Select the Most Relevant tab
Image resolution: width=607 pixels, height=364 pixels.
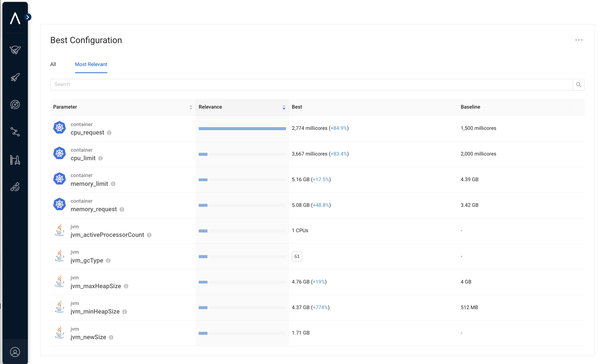tap(91, 64)
